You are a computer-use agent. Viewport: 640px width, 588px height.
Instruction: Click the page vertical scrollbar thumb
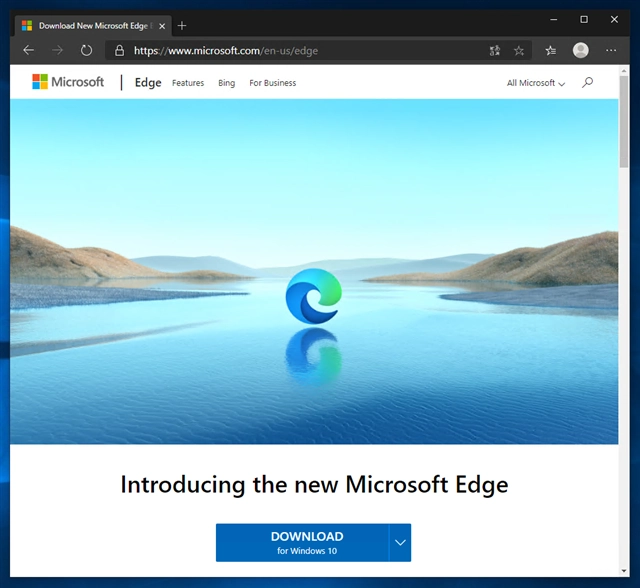(x=624, y=122)
